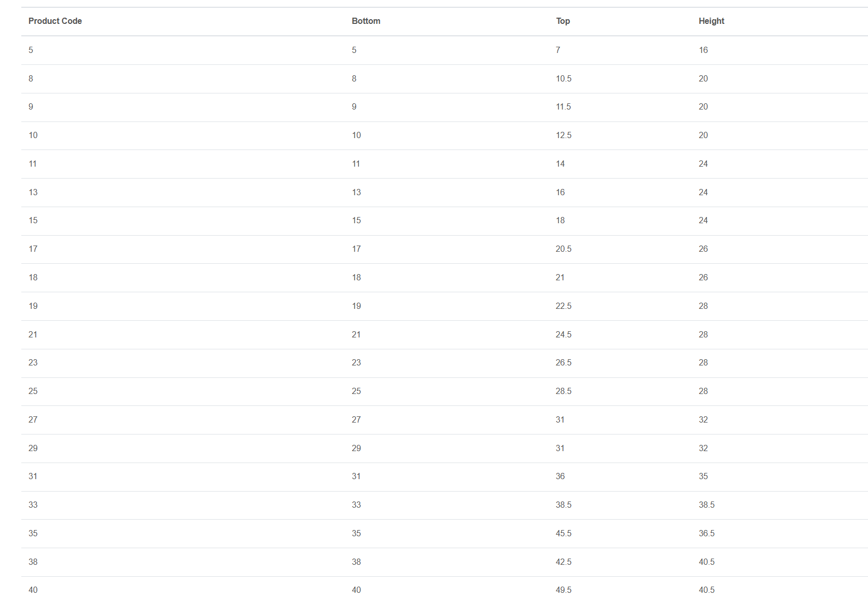The image size is (868, 611).
Task: Click the Bottom column header
Action: click(x=366, y=21)
